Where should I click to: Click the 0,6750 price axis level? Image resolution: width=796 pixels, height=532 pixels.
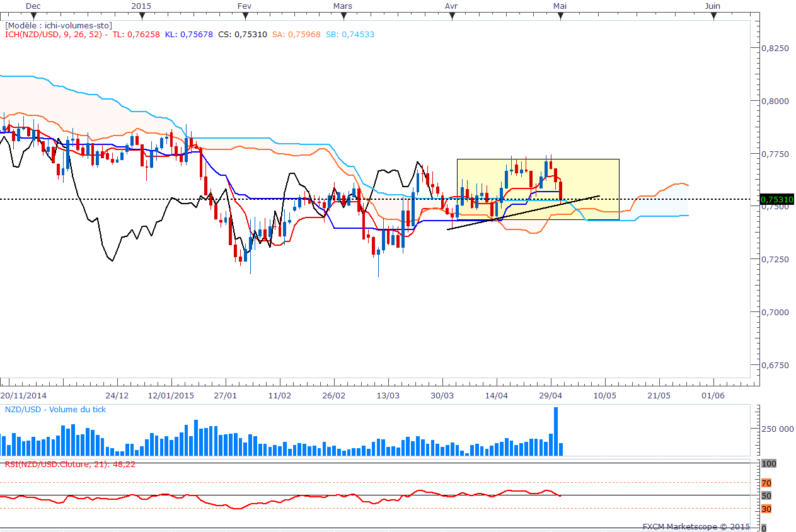(775, 365)
